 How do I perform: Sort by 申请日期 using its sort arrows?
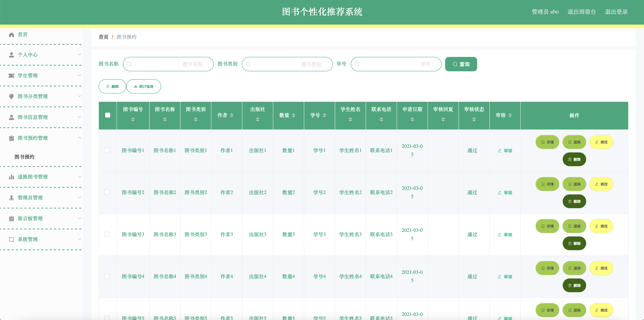point(412,120)
